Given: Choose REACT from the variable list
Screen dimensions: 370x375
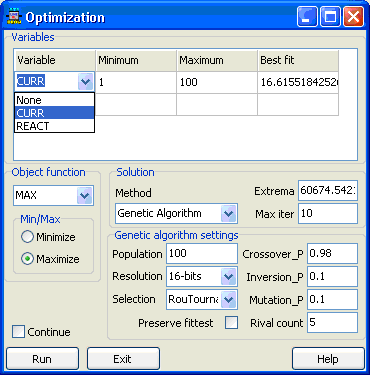Looking at the screenshot, I should click(x=55, y=126).
